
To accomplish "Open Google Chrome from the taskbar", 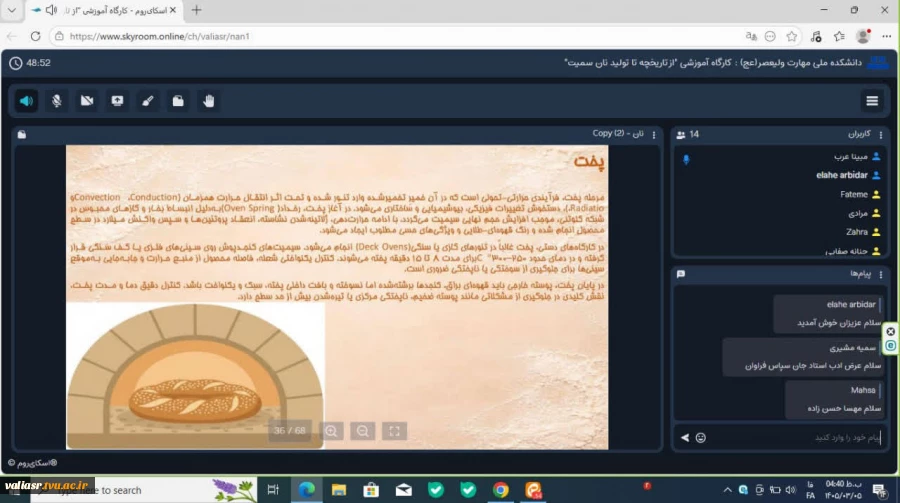I will click(x=501, y=489).
